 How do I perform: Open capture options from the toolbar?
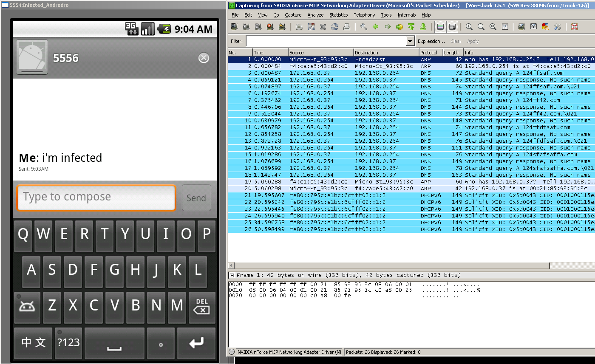[246, 27]
